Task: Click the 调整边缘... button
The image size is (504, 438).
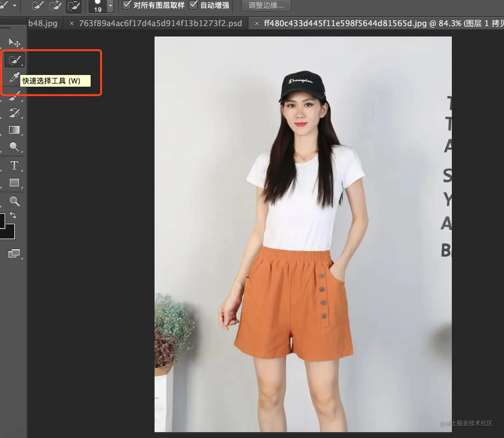Action: coord(266,5)
